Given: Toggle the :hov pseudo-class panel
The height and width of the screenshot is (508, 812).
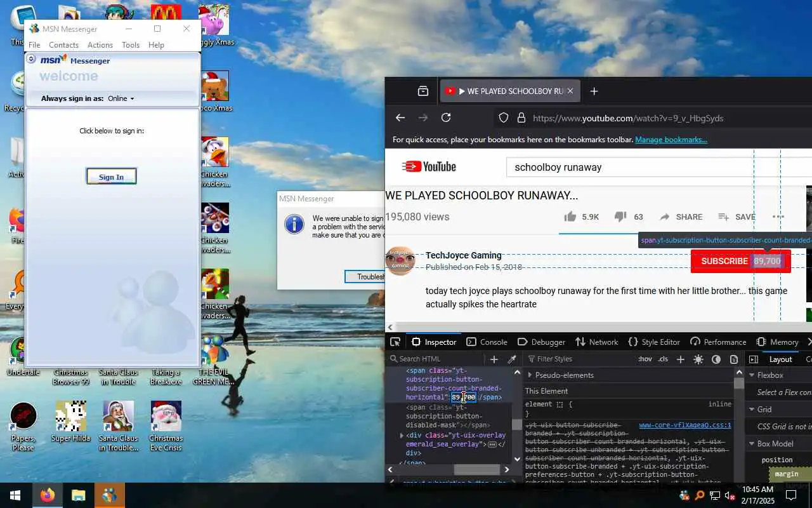Looking at the screenshot, I should [x=645, y=359].
